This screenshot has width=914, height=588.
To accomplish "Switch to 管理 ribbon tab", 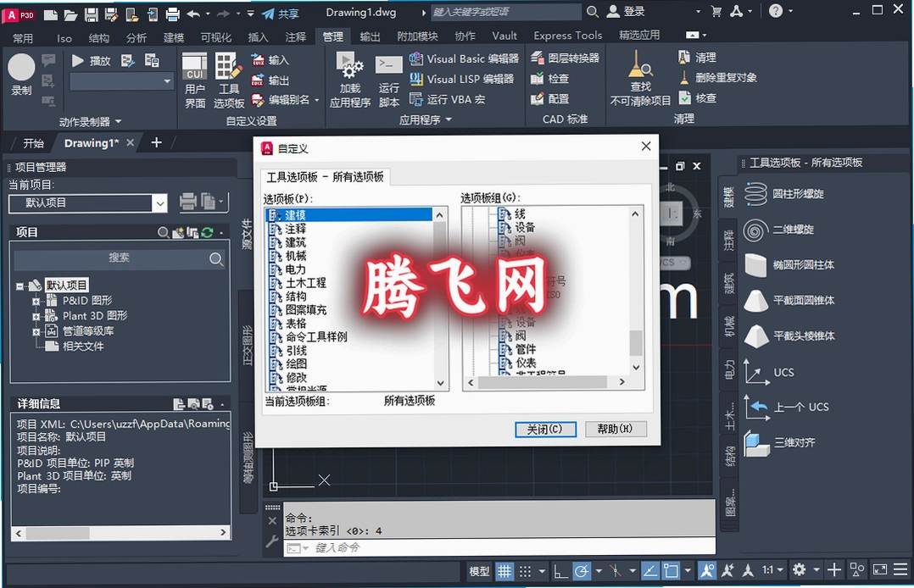I will 333,36.
